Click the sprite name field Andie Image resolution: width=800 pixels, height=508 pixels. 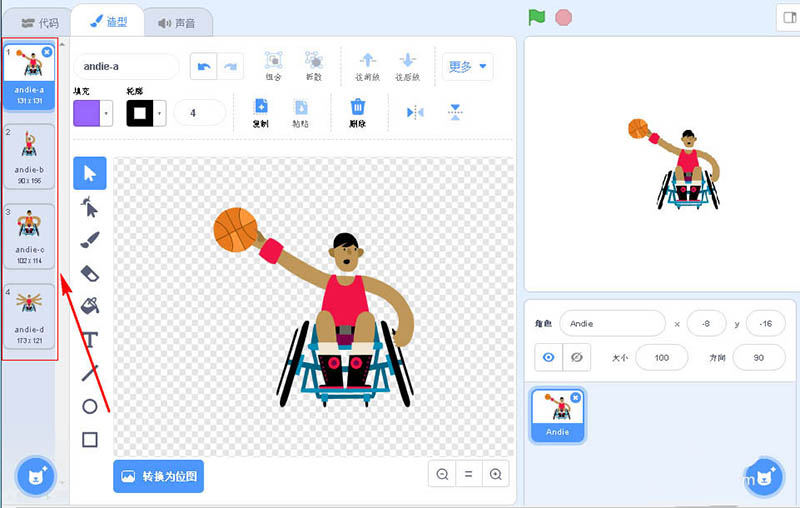point(612,323)
